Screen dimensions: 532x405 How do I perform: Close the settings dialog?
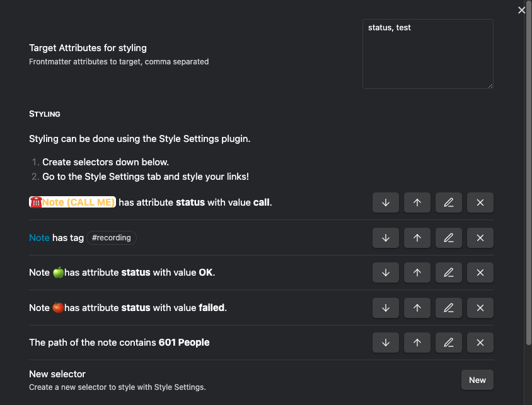click(521, 10)
